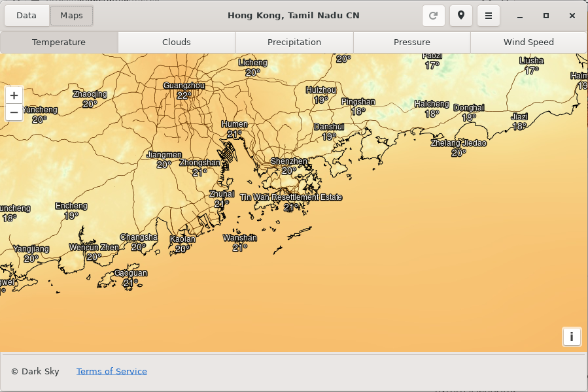The height and width of the screenshot is (392, 588).
Task: Open the hamburger menu
Action: pos(488,15)
